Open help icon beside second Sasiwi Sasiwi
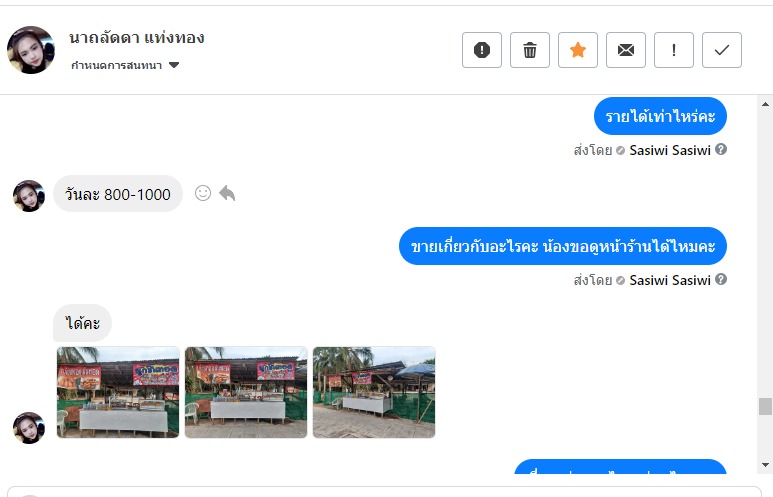The height and width of the screenshot is (497, 773). 721,280
